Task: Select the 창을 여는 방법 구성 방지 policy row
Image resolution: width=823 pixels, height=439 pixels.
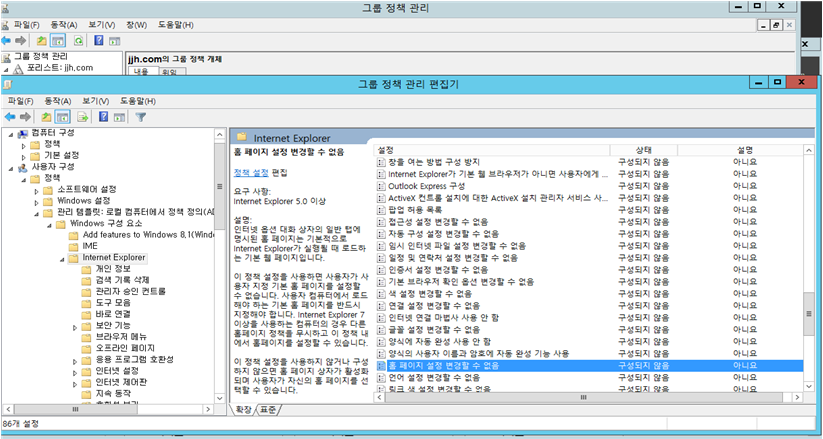Action: point(589,162)
